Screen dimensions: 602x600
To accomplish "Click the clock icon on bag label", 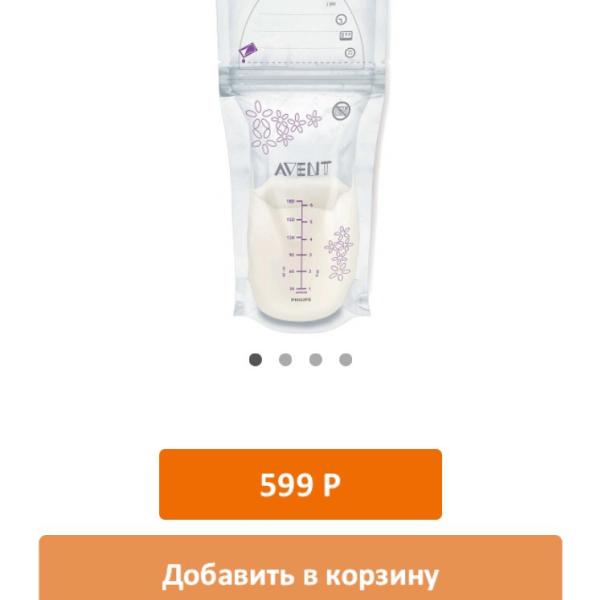I will (x=341, y=19).
